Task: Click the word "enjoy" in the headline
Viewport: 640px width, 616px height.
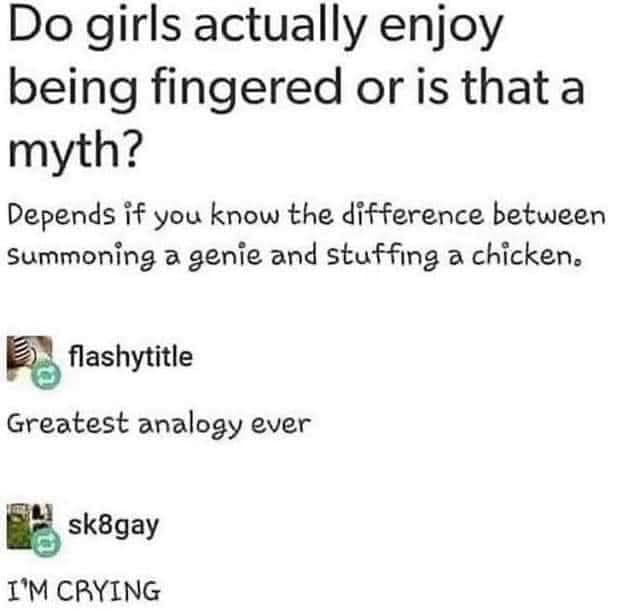Action: [x=440, y=29]
